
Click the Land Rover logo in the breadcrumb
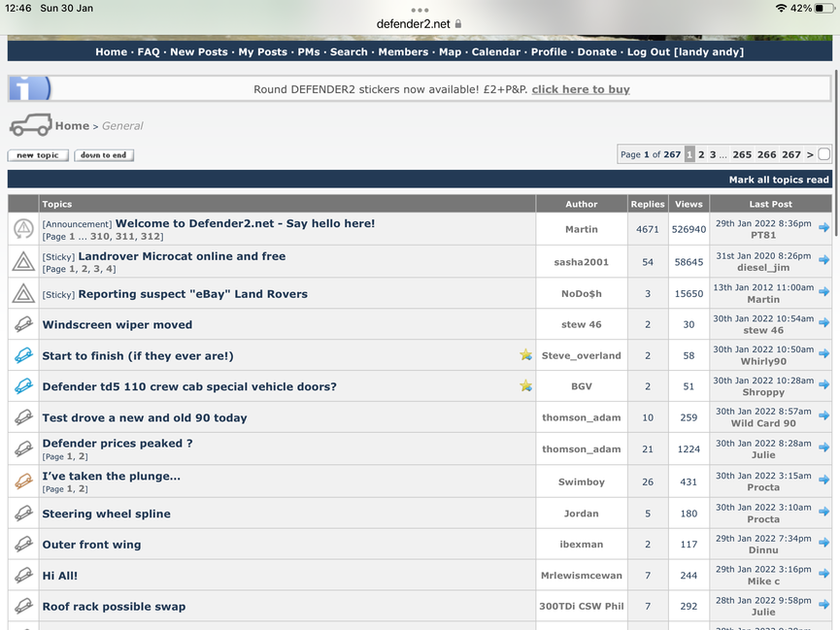coord(30,125)
